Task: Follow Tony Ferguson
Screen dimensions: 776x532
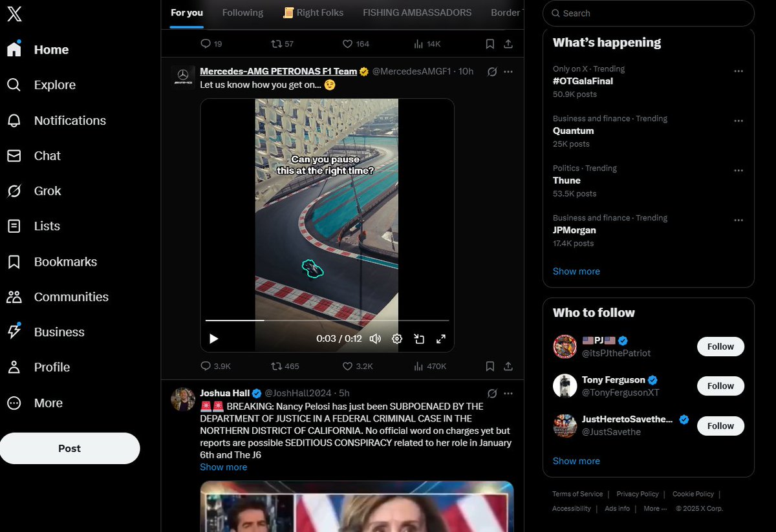Action: point(720,385)
